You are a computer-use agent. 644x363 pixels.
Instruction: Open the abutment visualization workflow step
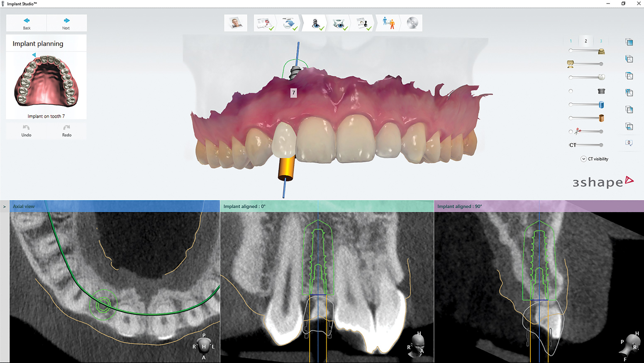point(339,23)
